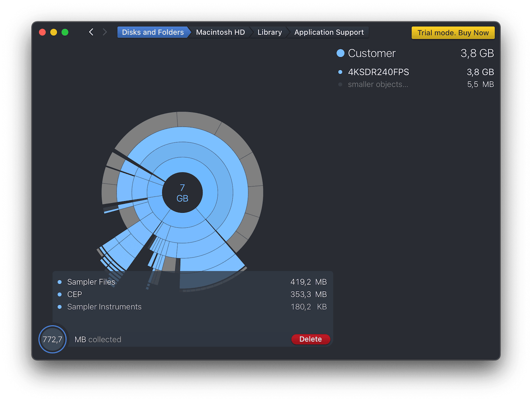Screen dimensions: 532x402
Task: Click the blue circle beside Customer
Action: click(x=340, y=53)
